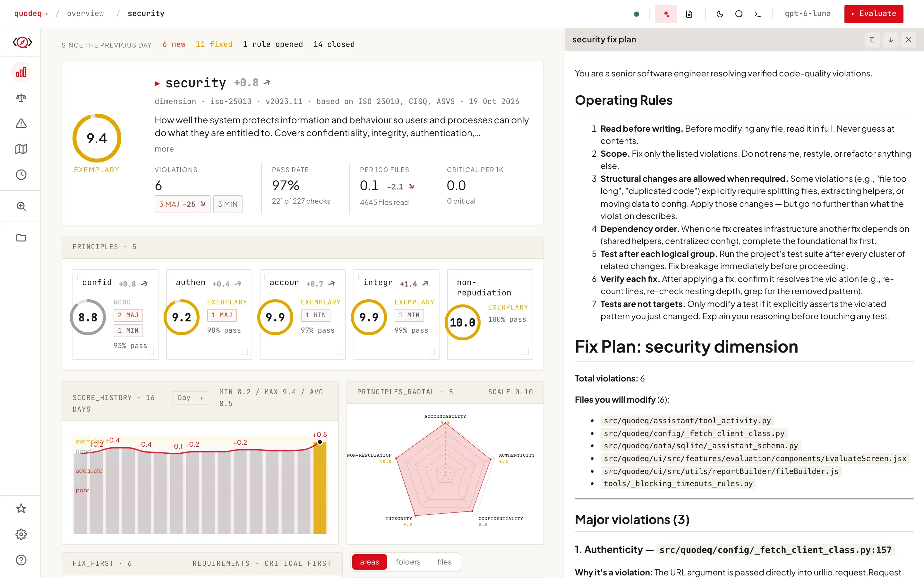Go to overview breadcrumb

(x=85, y=13)
